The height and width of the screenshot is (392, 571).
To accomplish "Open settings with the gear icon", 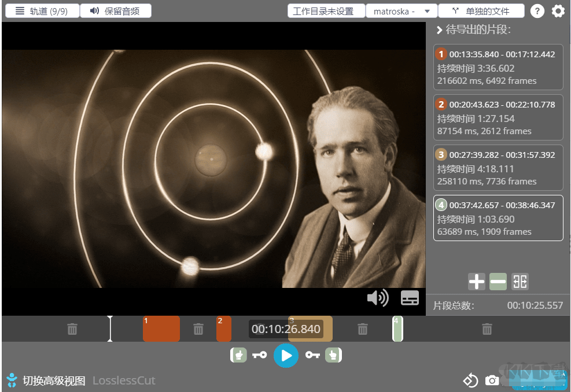I will pyautogui.click(x=558, y=11).
